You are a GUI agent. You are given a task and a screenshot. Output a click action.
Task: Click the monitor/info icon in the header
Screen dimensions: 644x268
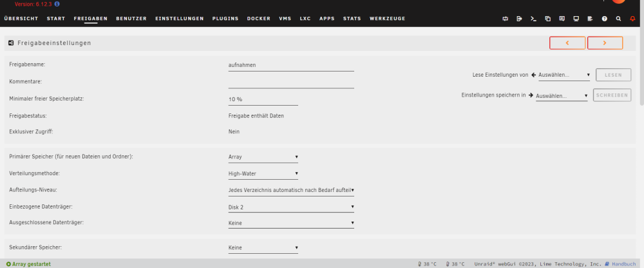click(576, 19)
